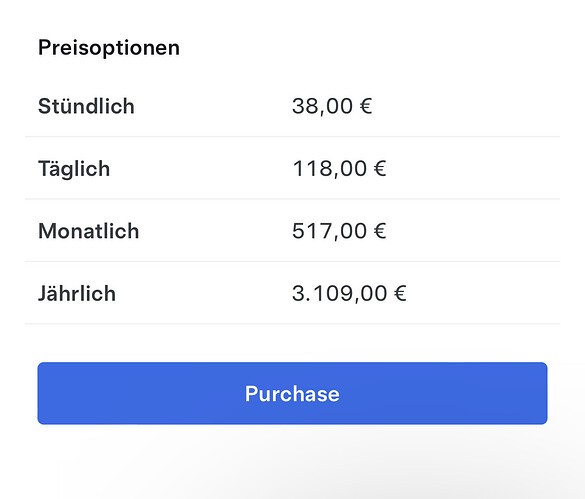Click the Preisoptionen heading
585x499 pixels.
tap(109, 48)
